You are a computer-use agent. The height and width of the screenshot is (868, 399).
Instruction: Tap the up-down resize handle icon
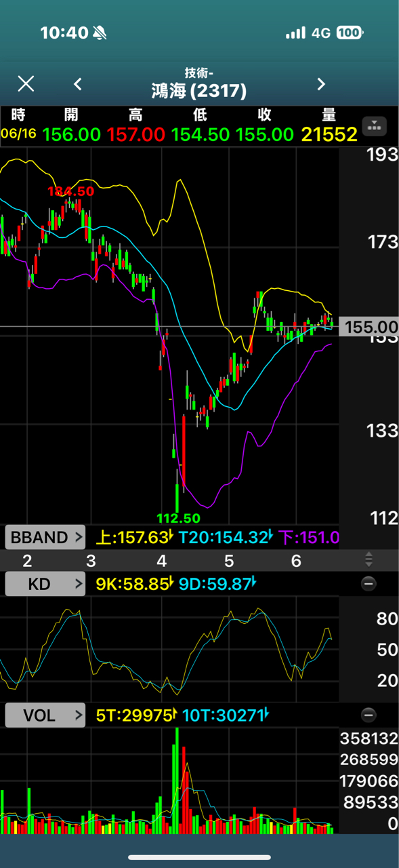[369, 559]
